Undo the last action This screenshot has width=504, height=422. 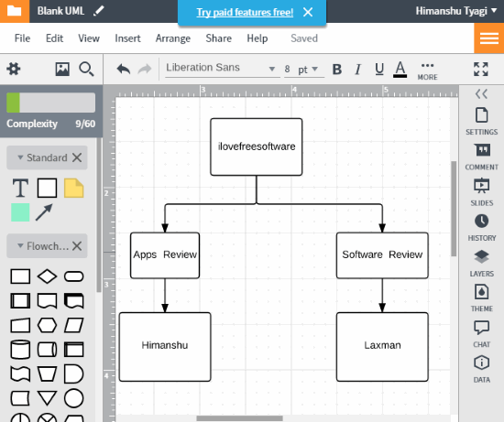[x=124, y=69]
